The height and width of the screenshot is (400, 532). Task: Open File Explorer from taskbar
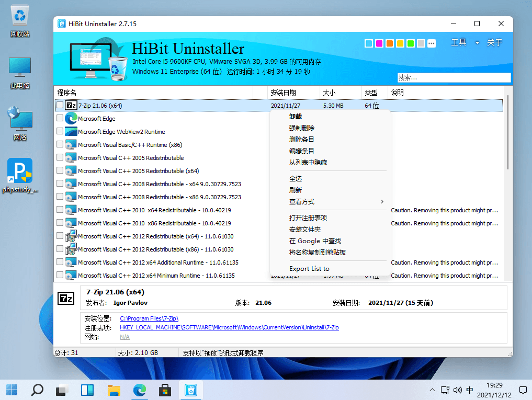coord(114,390)
